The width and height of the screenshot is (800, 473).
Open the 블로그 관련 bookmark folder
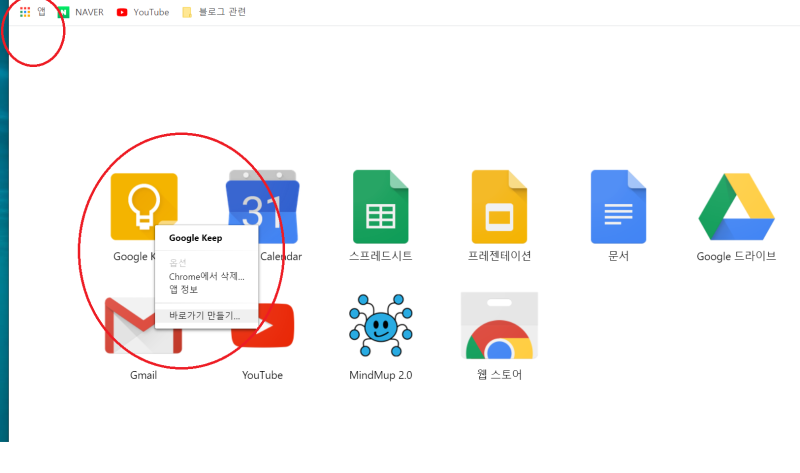pos(214,12)
